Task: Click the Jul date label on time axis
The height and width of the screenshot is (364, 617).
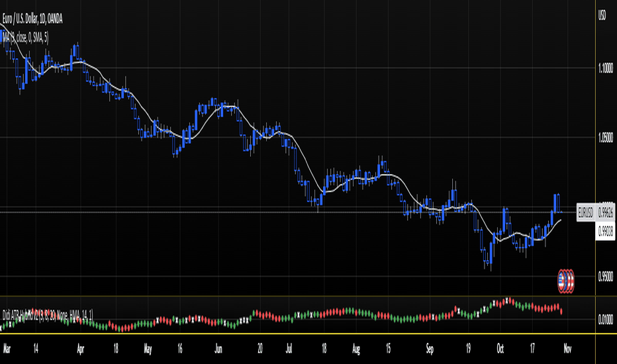Action: [x=289, y=349]
